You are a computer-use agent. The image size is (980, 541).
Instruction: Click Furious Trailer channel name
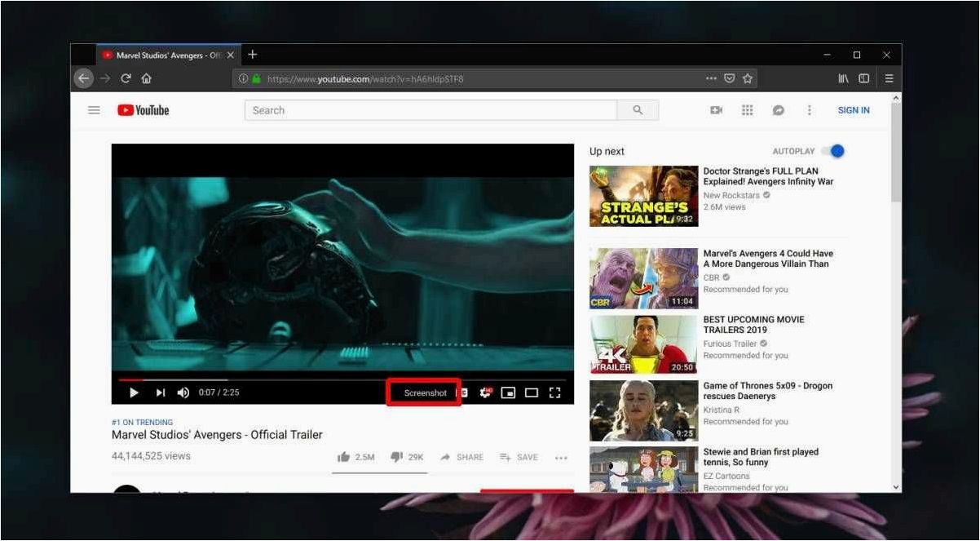730,344
